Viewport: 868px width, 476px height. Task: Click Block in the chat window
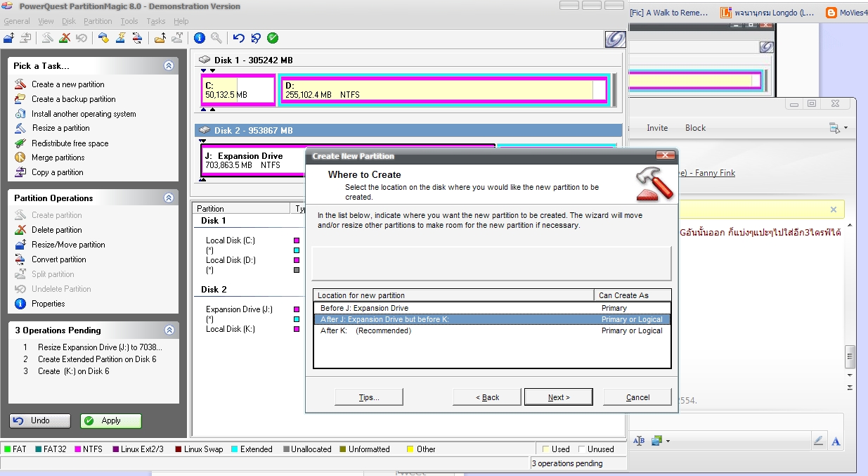point(695,128)
